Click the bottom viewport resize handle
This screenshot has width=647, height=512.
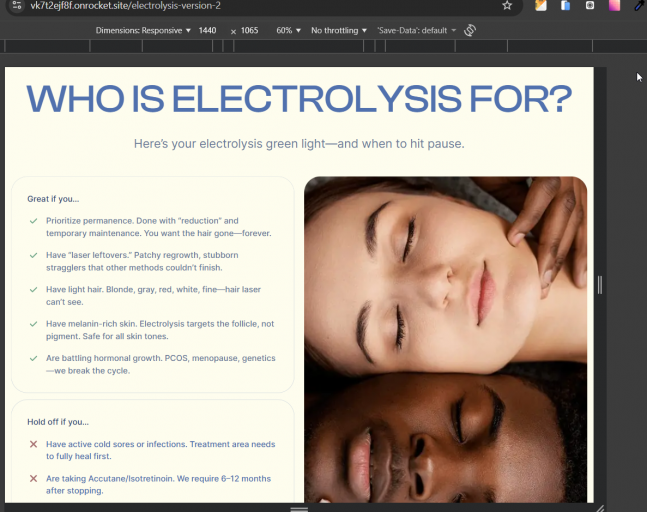[299, 508]
